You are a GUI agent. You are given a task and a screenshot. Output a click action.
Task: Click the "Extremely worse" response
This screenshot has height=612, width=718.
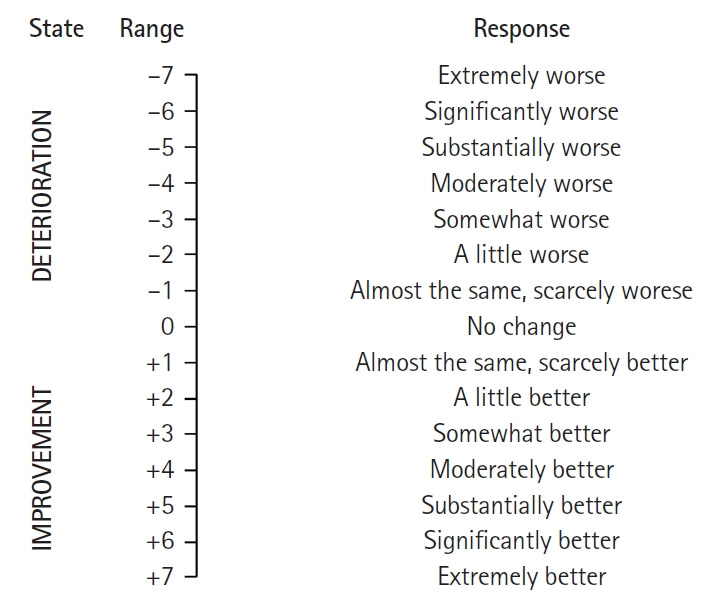(x=521, y=75)
